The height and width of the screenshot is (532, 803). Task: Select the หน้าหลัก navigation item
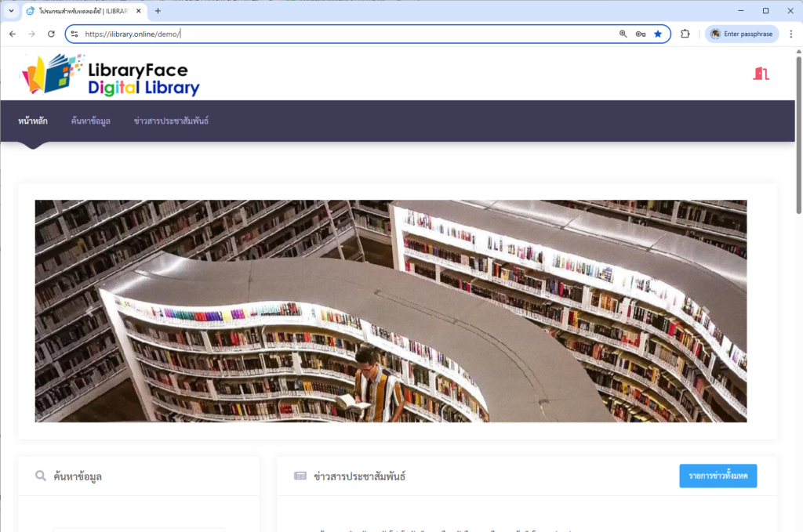(33, 121)
